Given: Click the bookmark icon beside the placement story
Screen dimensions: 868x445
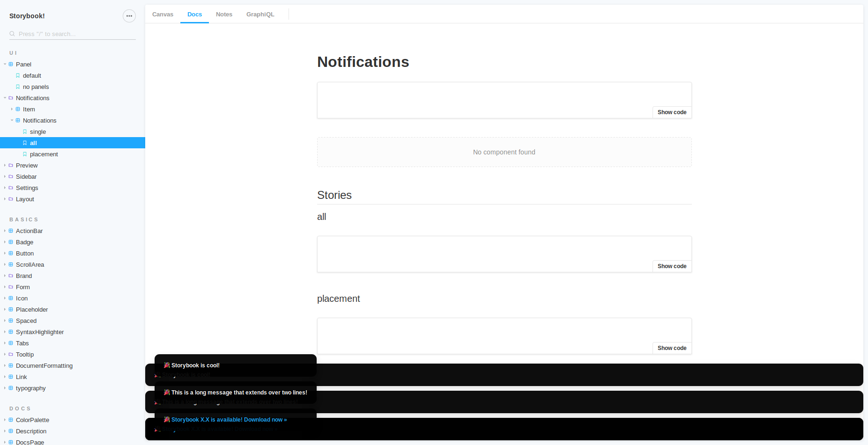Looking at the screenshot, I should 24,154.
